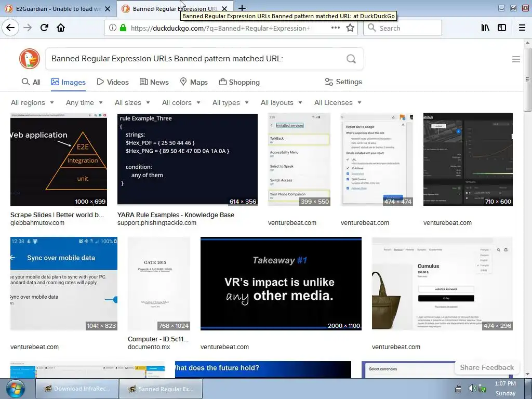Open the Share Feedback button

click(487, 367)
